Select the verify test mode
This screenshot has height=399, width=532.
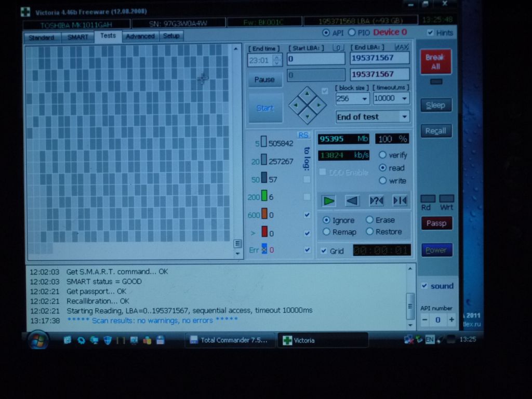383,155
